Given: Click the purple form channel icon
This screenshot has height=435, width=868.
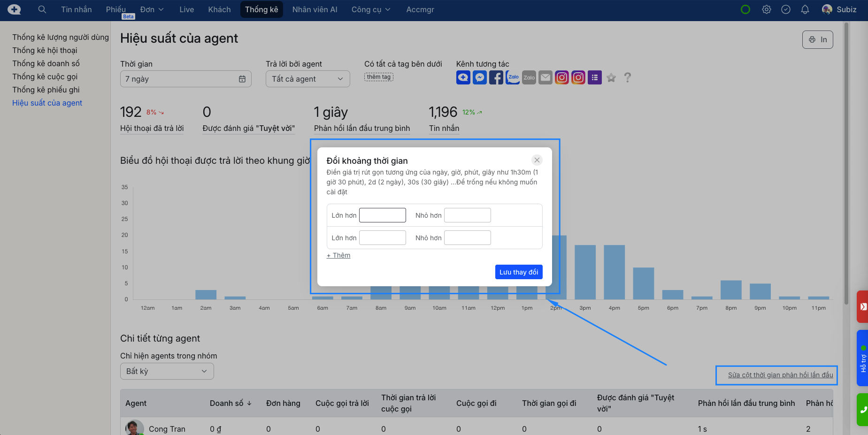Looking at the screenshot, I should pyautogui.click(x=594, y=77).
